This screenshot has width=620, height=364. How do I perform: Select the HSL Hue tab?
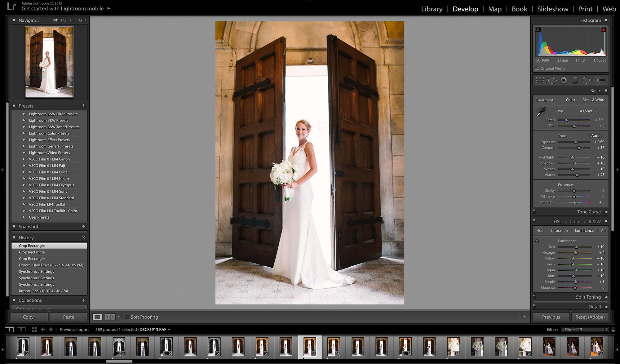point(540,231)
